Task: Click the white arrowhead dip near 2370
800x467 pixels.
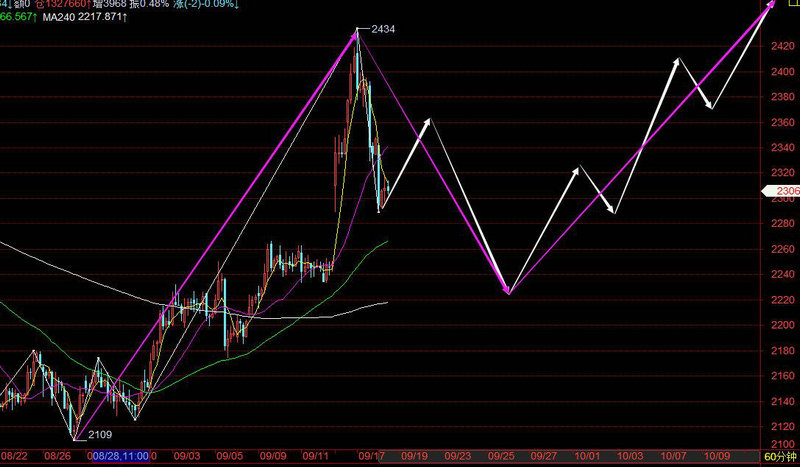Action: (709, 104)
